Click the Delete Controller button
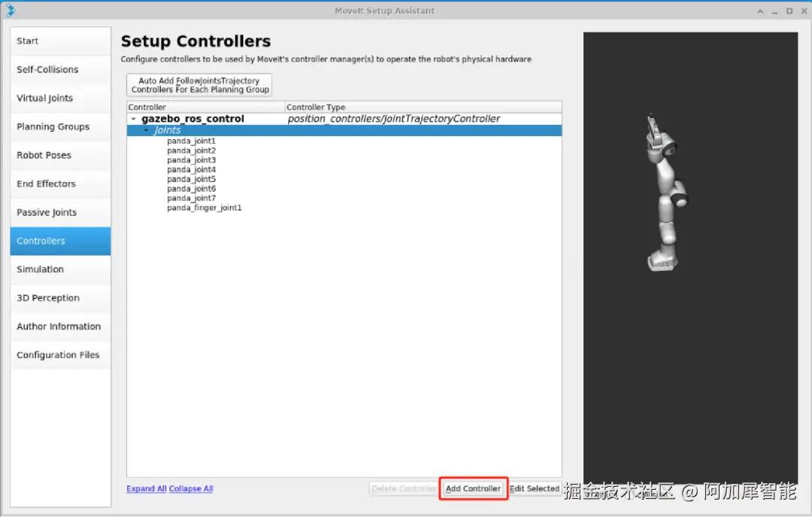 (404, 488)
